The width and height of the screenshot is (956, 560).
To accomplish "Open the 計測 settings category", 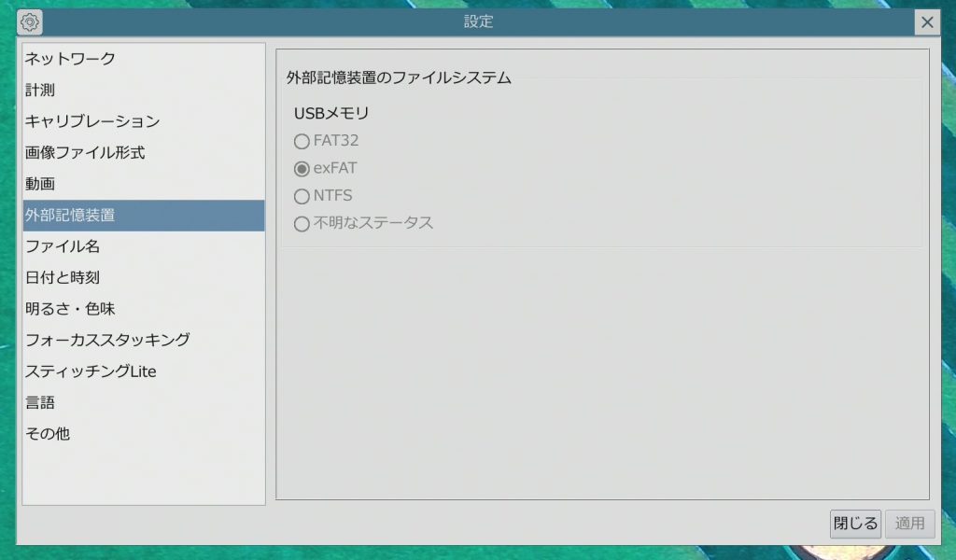I will coord(41,91).
